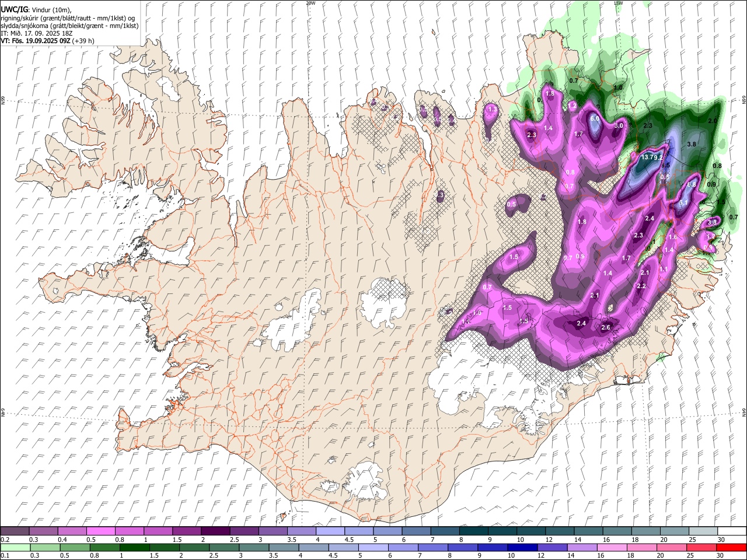The height and width of the screenshot is (560, 747).
Task: Click the 2.2 snowfall value on the map
Action: (x=641, y=286)
